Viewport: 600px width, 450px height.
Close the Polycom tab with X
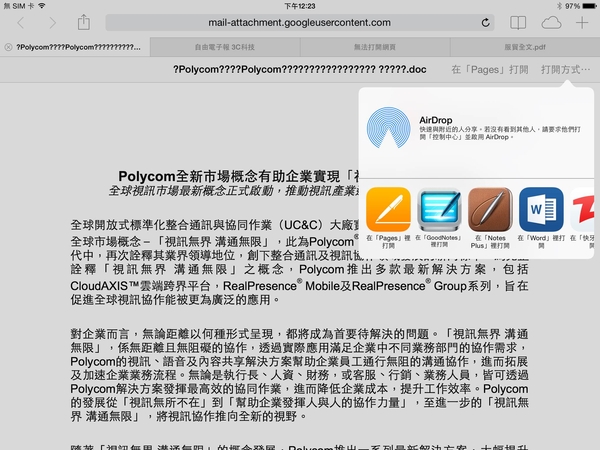(x=8, y=47)
